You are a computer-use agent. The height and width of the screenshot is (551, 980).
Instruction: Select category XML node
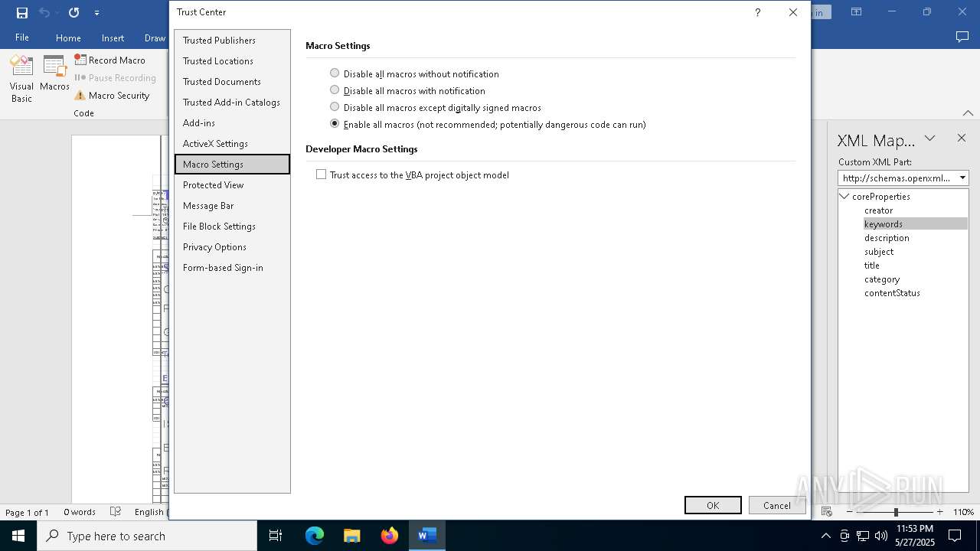tap(882, 279)
